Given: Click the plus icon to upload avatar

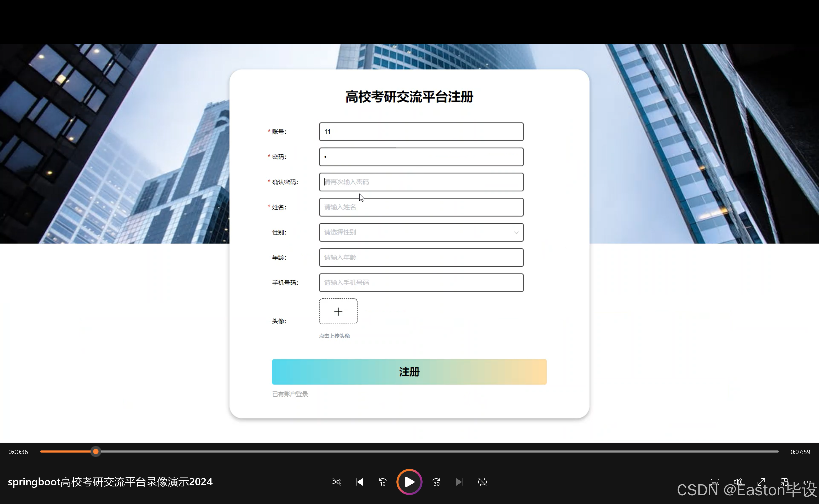Looking at the screenshot, I should pos(338,311).
